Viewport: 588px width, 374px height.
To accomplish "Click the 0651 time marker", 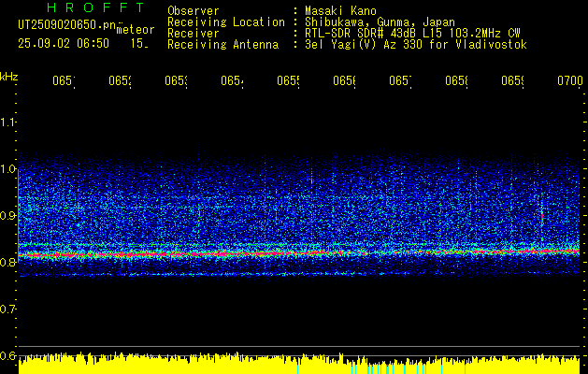I will pyautogui.click(x=64, y=80).
